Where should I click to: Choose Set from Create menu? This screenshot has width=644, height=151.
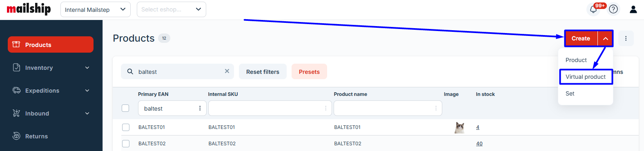pos(570,93)
